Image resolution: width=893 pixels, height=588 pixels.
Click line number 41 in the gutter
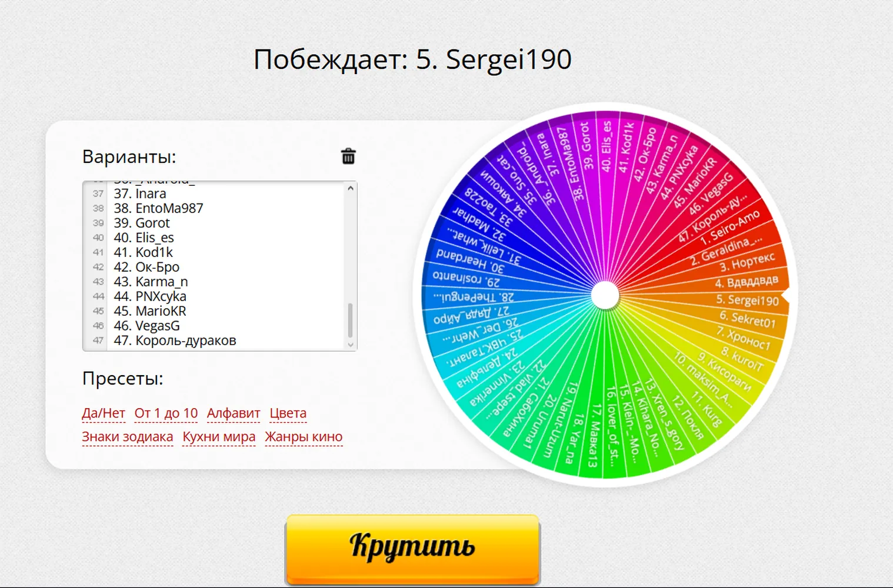pos(98,252)
